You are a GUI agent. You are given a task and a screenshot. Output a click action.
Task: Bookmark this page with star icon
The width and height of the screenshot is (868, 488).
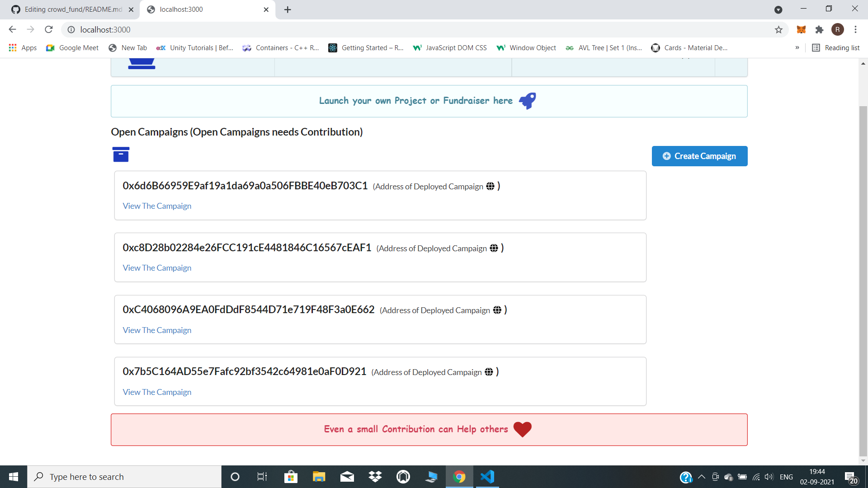pyautogui.click(x=778, y=30)
